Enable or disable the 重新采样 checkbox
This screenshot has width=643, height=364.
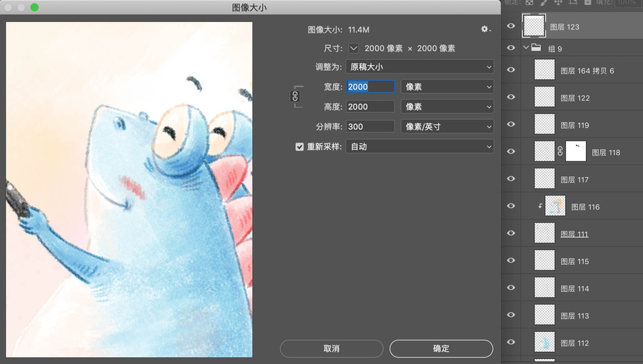299,146
